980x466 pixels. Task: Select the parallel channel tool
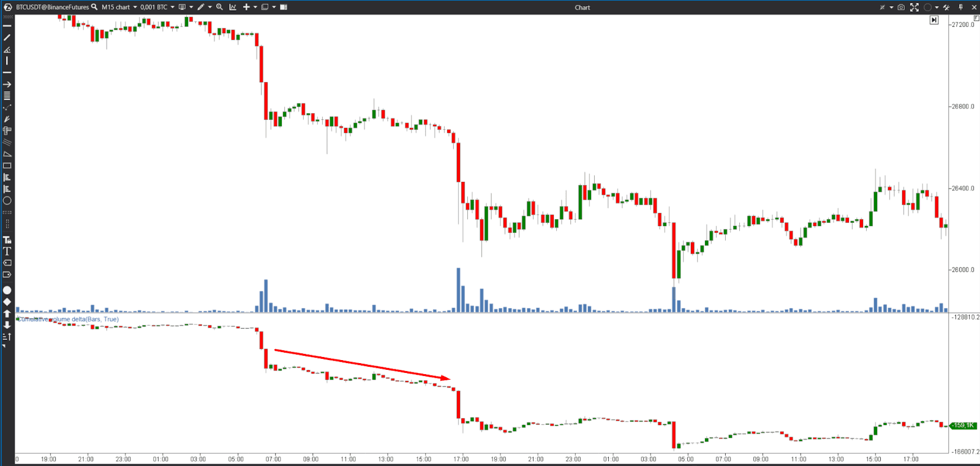7,142
